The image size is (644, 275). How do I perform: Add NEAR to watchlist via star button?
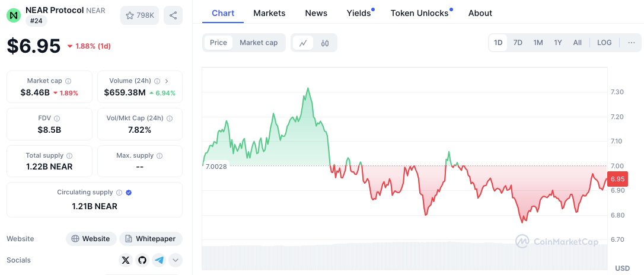tap(139, 15)
